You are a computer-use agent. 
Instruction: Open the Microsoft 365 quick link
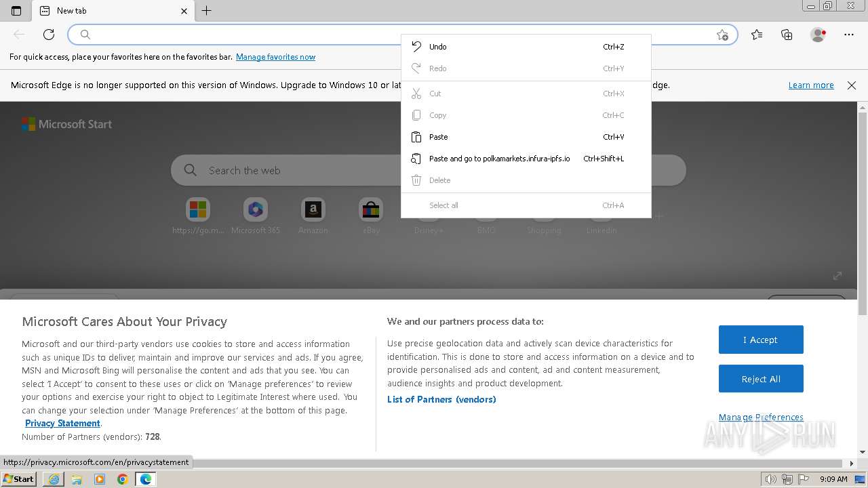pyautogui.click(x=256, y=217)
